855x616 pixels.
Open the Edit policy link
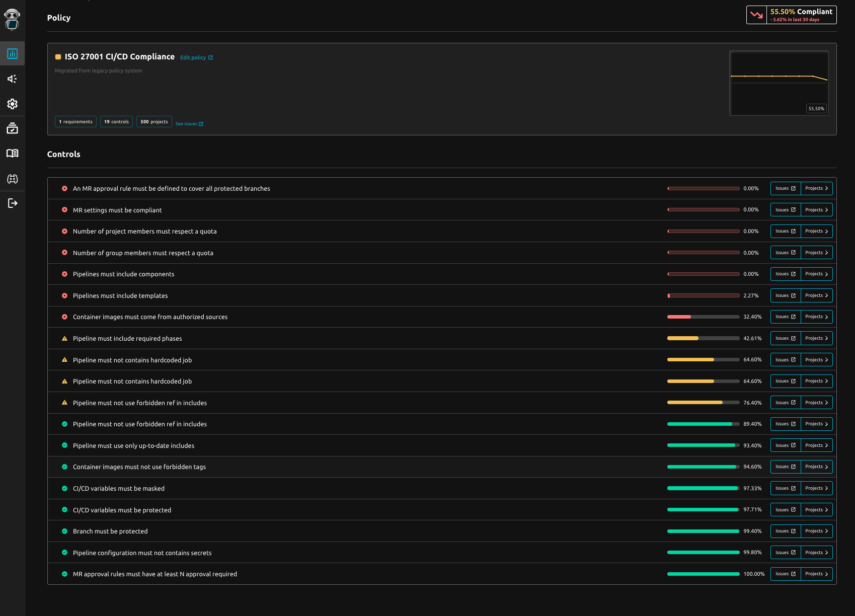tap(196, 57)
